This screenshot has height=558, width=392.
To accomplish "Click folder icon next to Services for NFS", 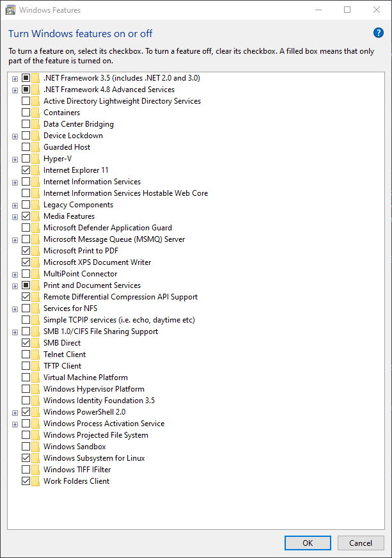I will coord(35,308).
